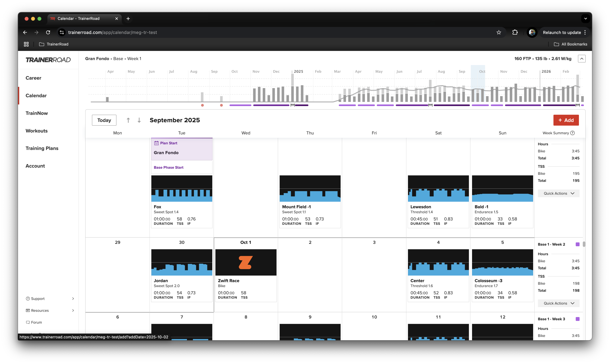610x364 pixels.
Task: Click the Gran Fondo • Base • Week 1 breadcrumb
Action: click(113, 59)
